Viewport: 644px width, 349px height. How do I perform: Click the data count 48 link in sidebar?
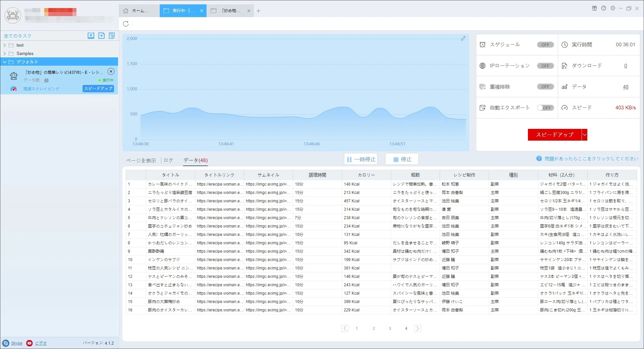(x=46, y=80)
